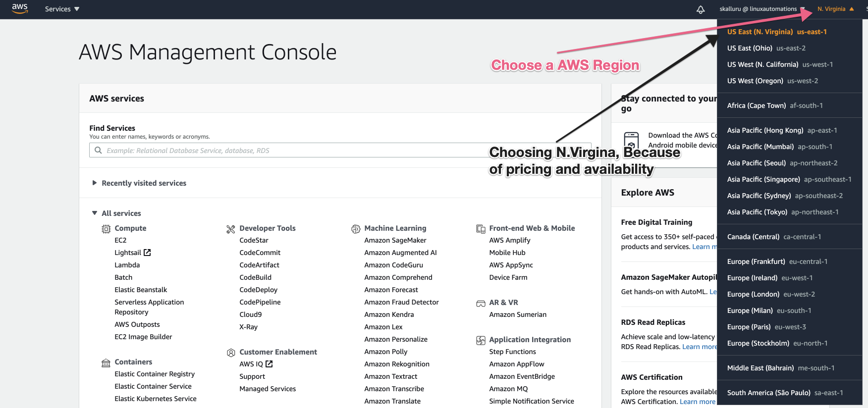The height and width of the screenshot is (408, 868).
Task: Click the AWS logo home icon
Action: [x=20, y=9]
